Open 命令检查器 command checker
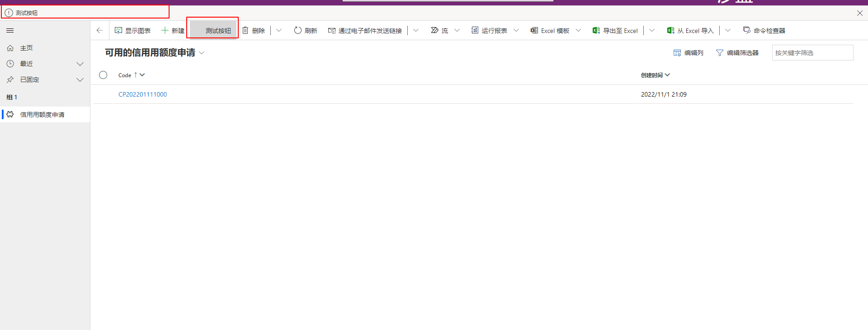Viewport: 868px width, 330px height. tap(764, 30)
